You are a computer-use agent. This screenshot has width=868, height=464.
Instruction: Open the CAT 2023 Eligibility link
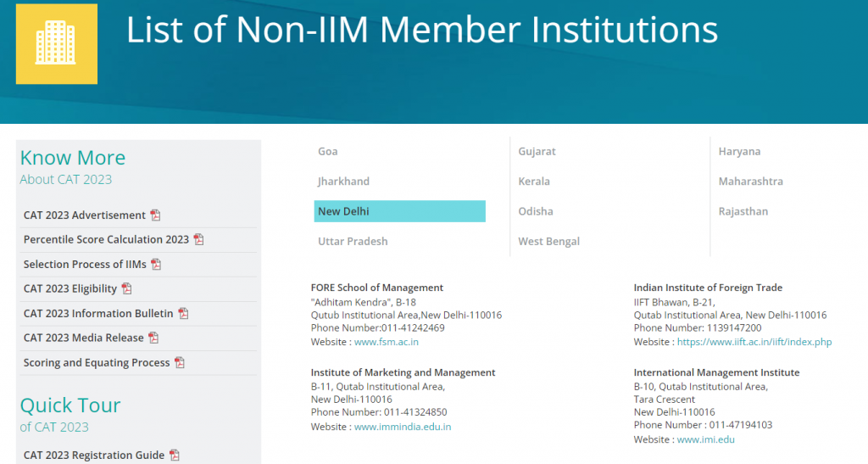point(70,289)
